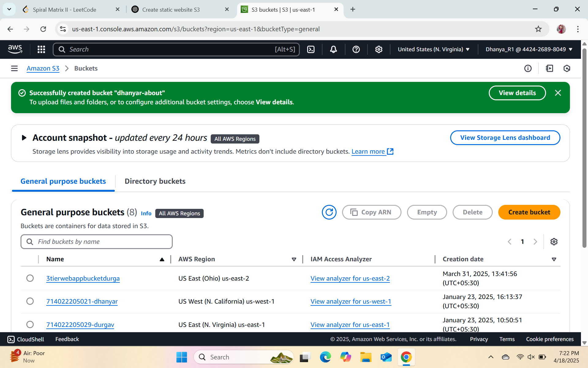Screen dimensions: 588x368
Task: Open the notifications bell
Action: [x=334, y=49]
